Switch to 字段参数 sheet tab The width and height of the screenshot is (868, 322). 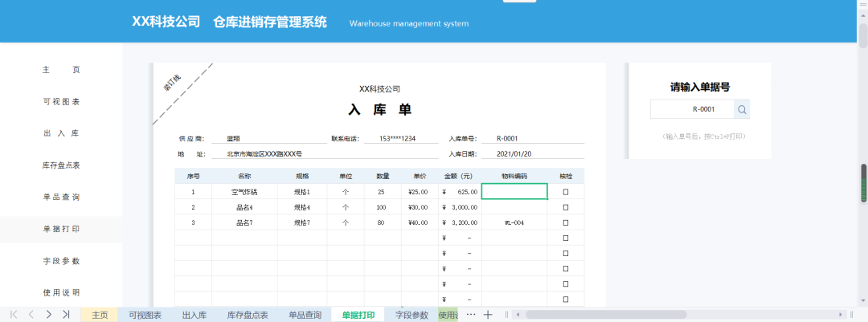411,315
